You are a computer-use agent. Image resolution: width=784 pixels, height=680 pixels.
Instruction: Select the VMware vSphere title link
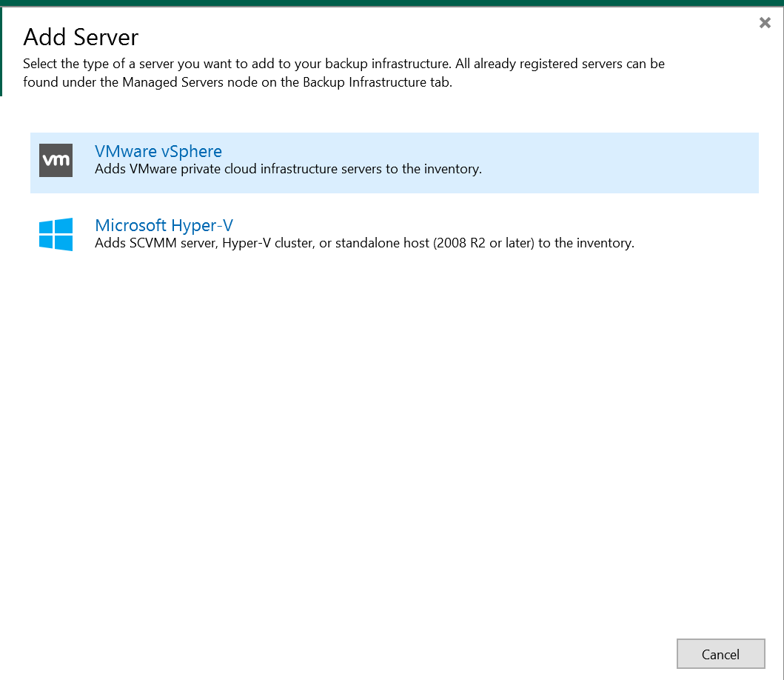coord(158,151)
